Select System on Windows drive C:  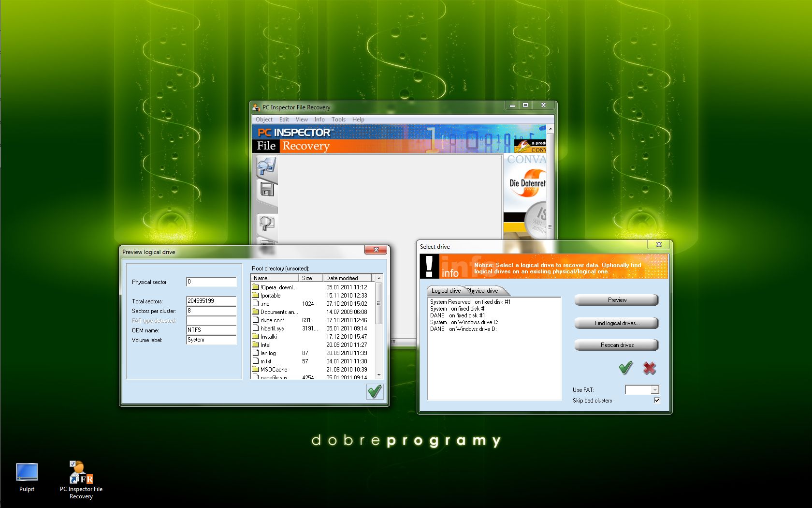[x=464, y=322]
